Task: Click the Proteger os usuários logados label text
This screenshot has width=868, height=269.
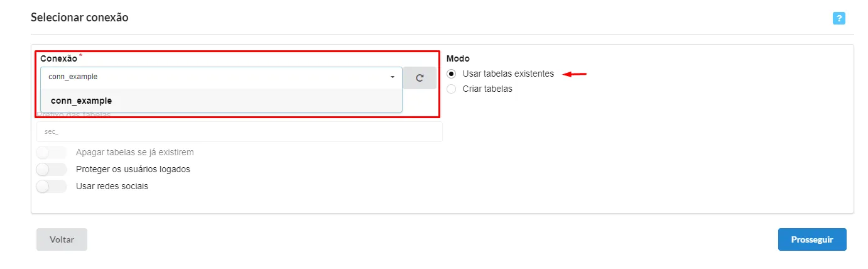Action: [x=133, y=169]
